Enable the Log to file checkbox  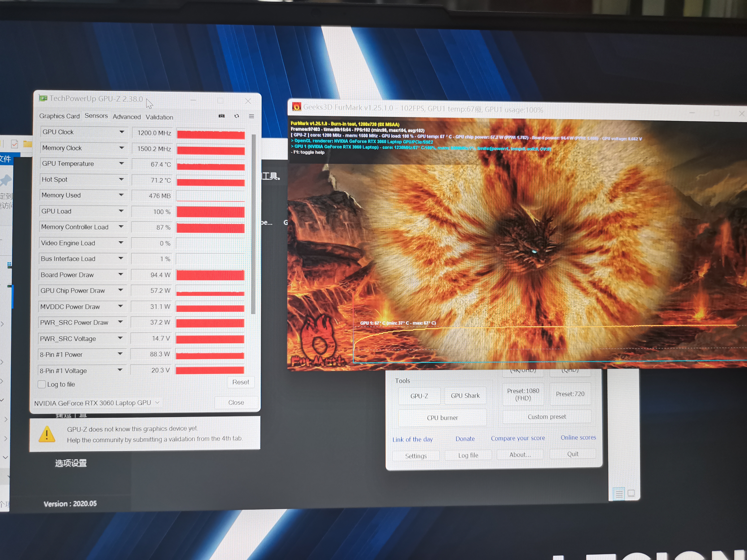42,384
